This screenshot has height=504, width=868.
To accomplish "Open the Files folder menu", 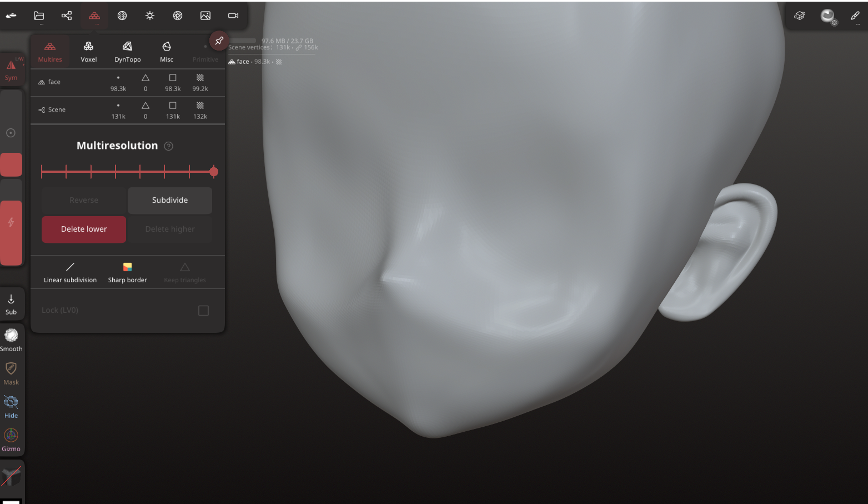I will 39,16.
